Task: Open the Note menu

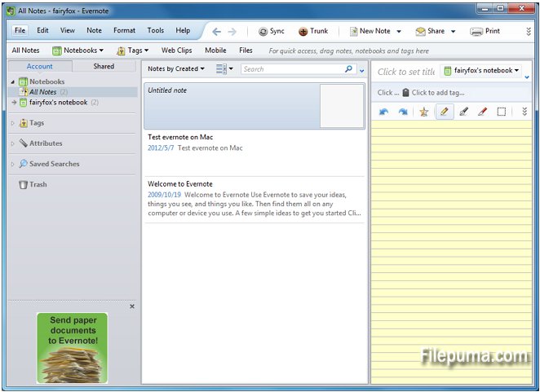Action: [x=94, y=30]
